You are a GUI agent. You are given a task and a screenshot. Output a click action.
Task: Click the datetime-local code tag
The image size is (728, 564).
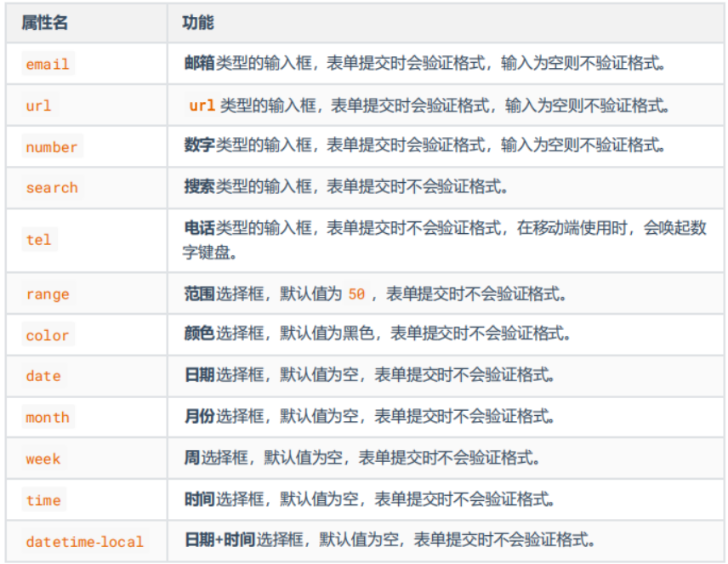coord(84,541)
